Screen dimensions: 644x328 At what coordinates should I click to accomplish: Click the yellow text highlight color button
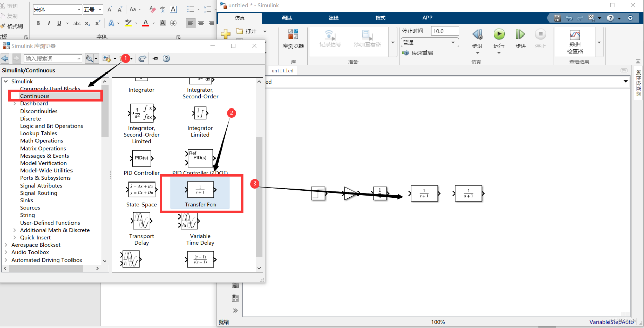click(128, 23)
